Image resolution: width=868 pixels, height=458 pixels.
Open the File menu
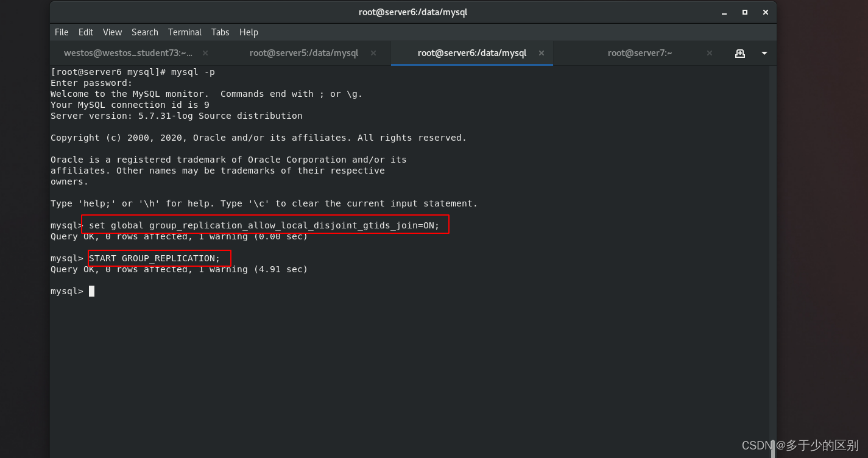pos(62,32)
